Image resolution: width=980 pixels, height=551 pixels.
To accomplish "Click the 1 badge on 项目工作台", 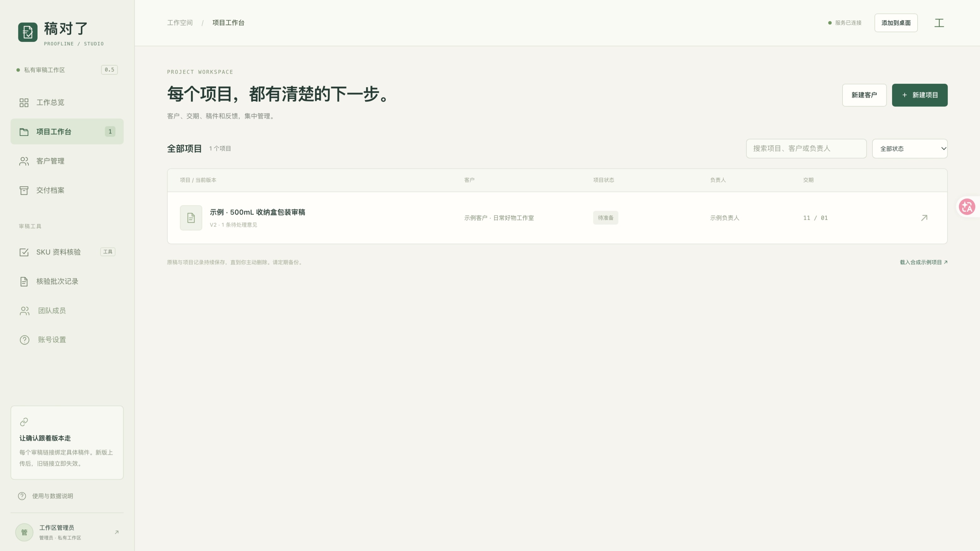I will tap(110, 132).
